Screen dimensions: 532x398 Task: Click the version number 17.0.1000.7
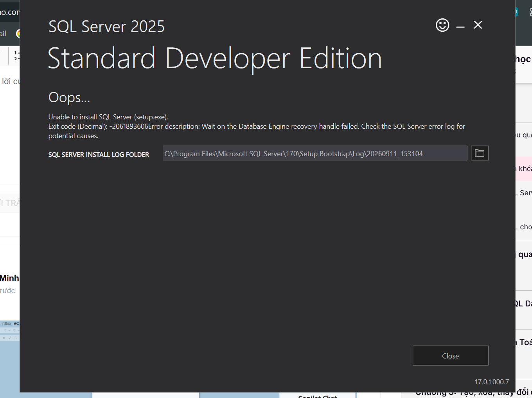(x=492, y=382)
